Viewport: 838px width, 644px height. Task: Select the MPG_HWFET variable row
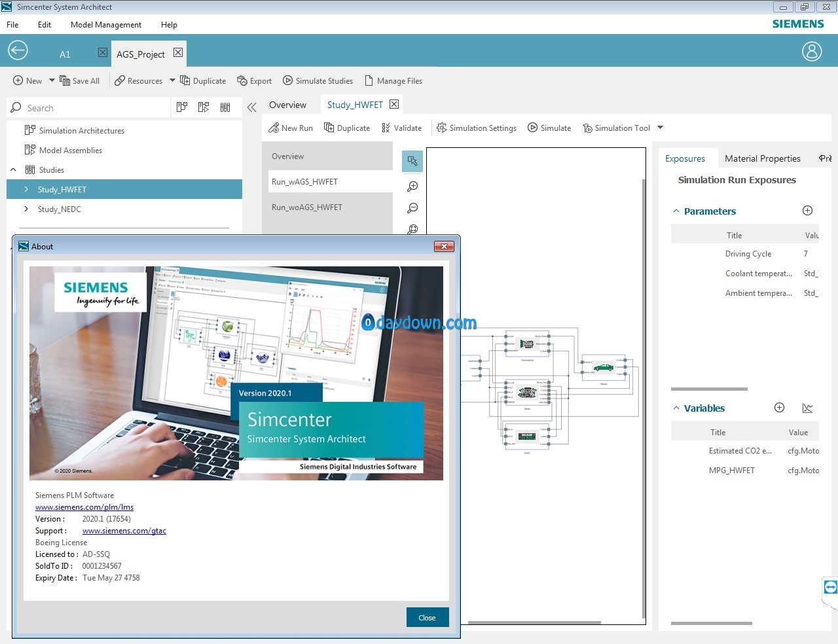click(x=745, y=470)
